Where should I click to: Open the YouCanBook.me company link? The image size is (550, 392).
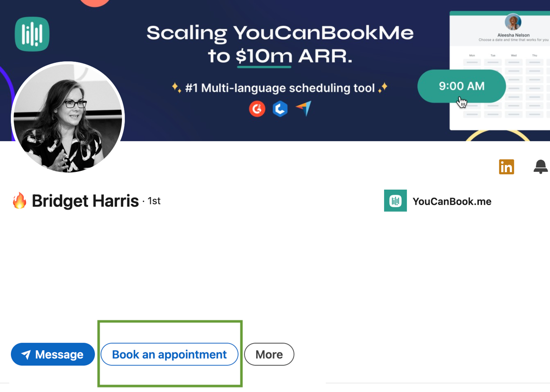click(452, 201)
